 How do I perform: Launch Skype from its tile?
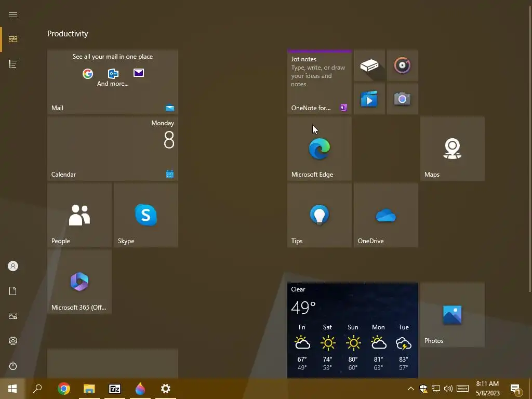coord(146,215)
